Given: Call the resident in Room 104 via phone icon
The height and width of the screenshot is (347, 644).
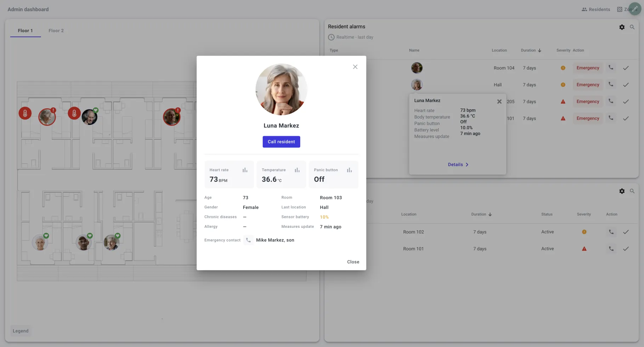Looking at the screenshot, I should pyautogui.click(x=610, y=68).
